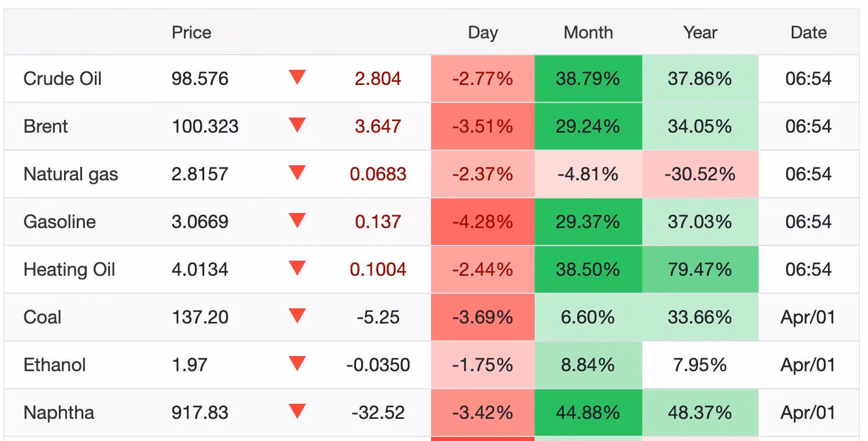Screen dimensions: 868x441
Task: Click the red down arrow for Crude Oil
Action: [x=297, y=77]
